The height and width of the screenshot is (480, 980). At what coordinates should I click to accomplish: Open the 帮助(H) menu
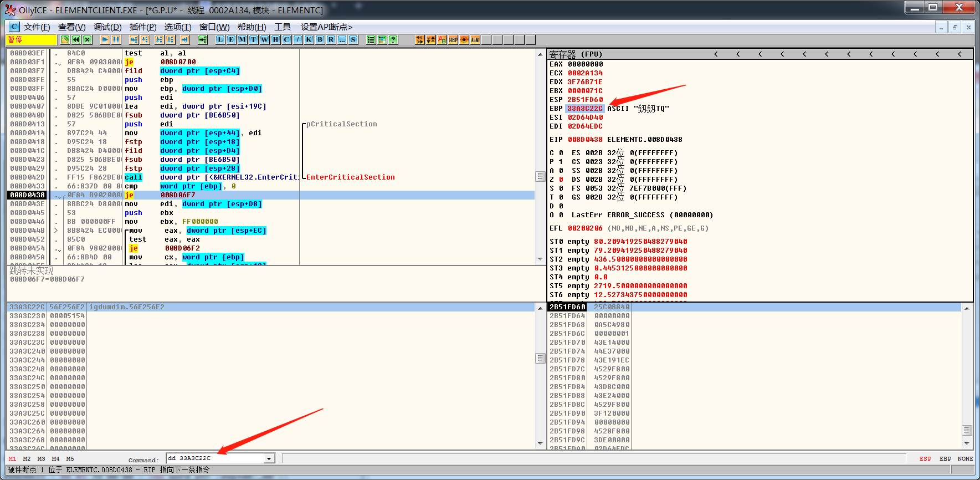252,27
